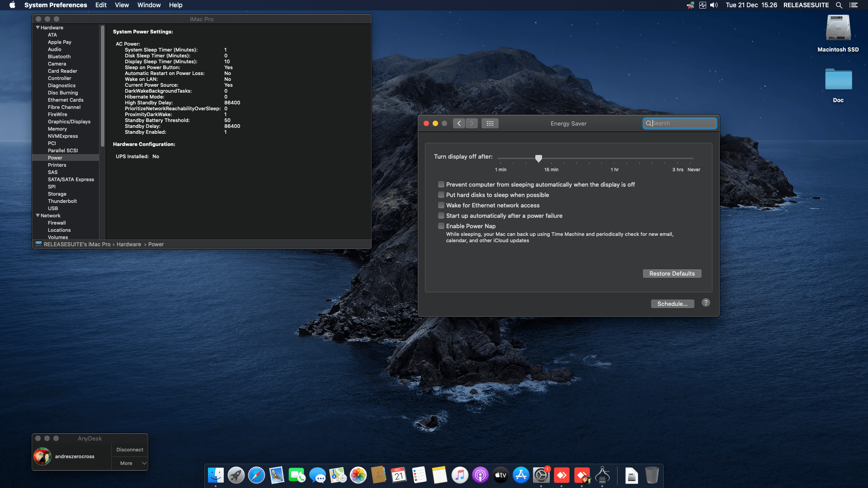The width and height of the screenshot is (868, 488).
Task: Click Restore Defaults button
Action: click(x=672, y=273)
